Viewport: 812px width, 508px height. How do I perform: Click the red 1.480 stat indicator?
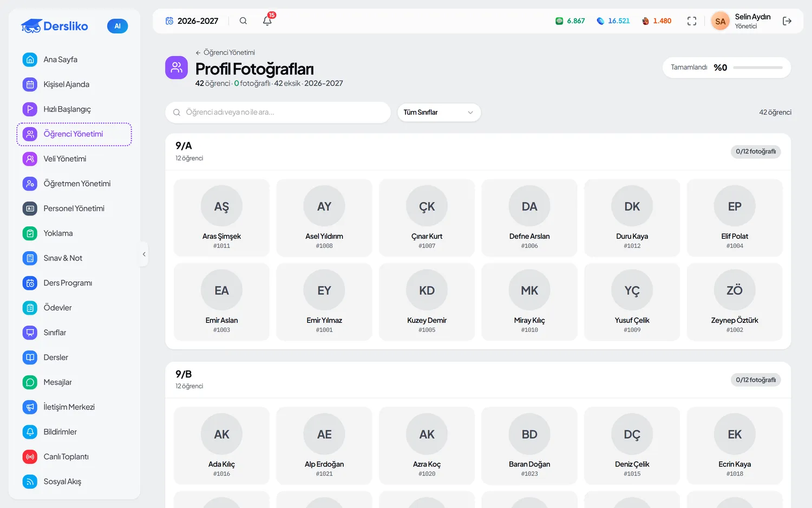656,21
